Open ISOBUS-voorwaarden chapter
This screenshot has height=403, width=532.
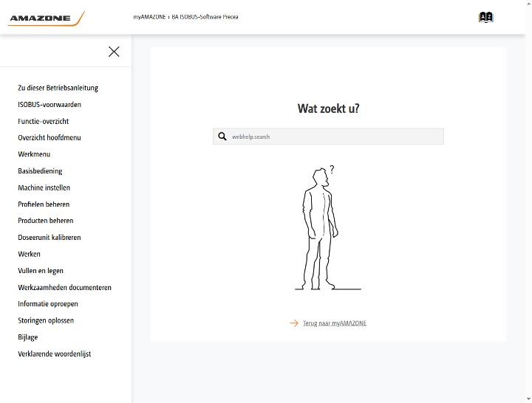(50, 104)
